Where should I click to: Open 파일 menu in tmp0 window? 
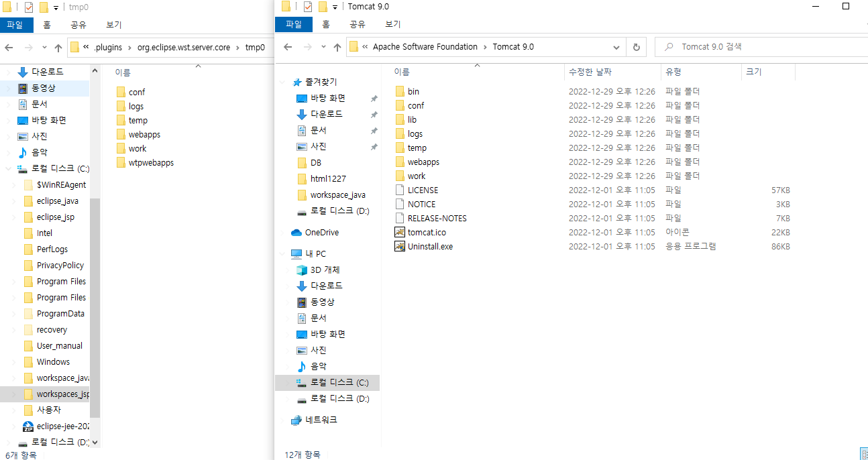17,25
